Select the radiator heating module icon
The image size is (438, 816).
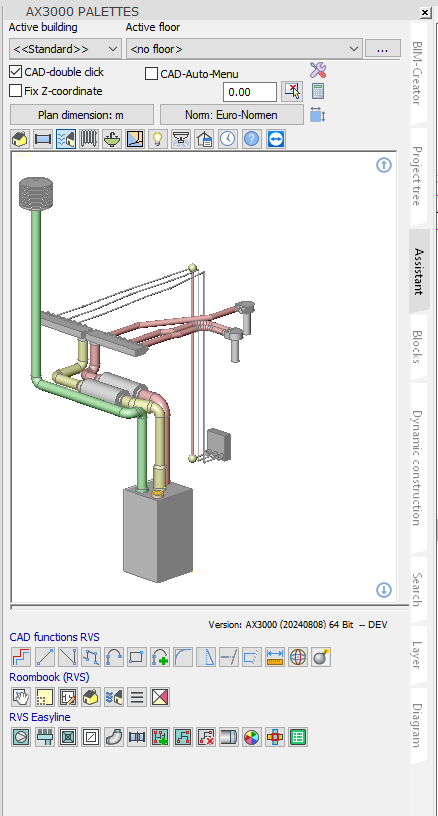click(89, 139)
